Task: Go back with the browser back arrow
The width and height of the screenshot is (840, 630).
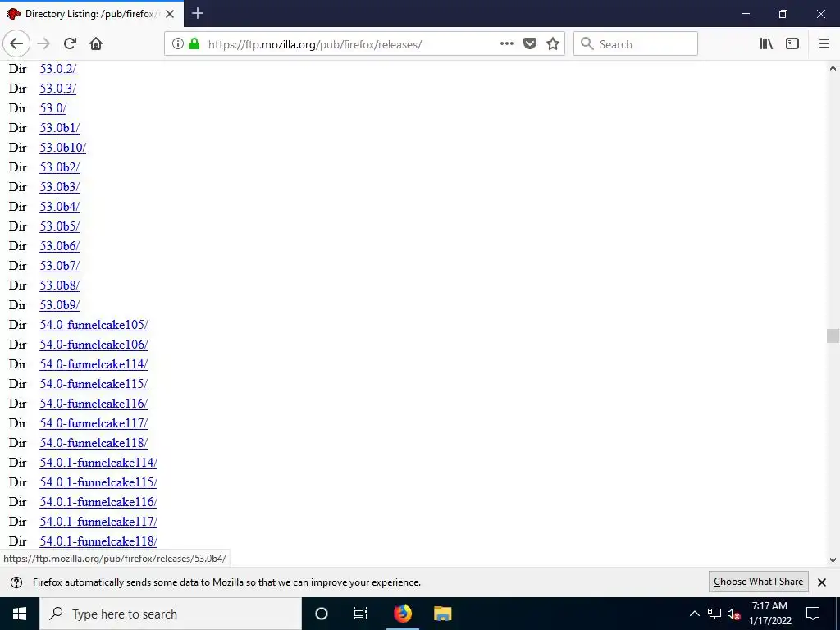Action: pos(16,44)
